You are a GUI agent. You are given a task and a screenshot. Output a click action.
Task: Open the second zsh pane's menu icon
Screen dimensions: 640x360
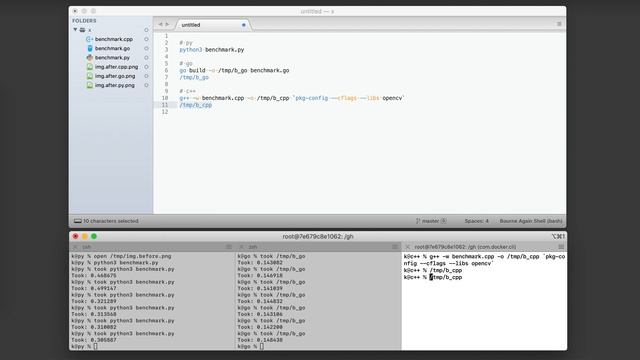pyautogui.click(x=395, y=247)
